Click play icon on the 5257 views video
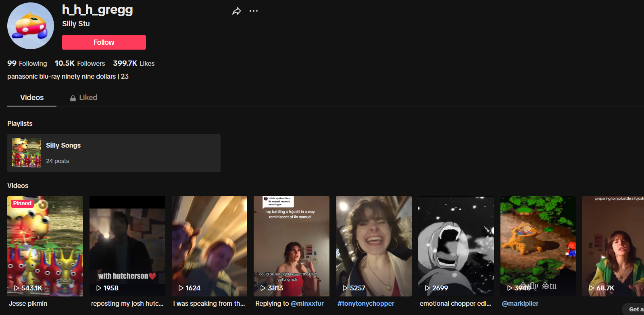 (x=345, y=288)
